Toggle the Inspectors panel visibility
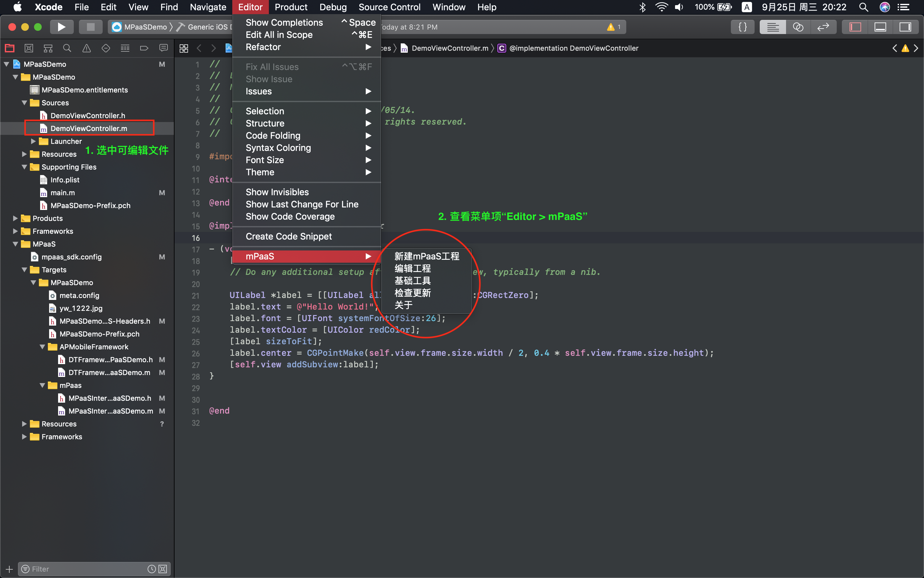The height and width of the screenshot is (578, 924). (x=905, y=27)
